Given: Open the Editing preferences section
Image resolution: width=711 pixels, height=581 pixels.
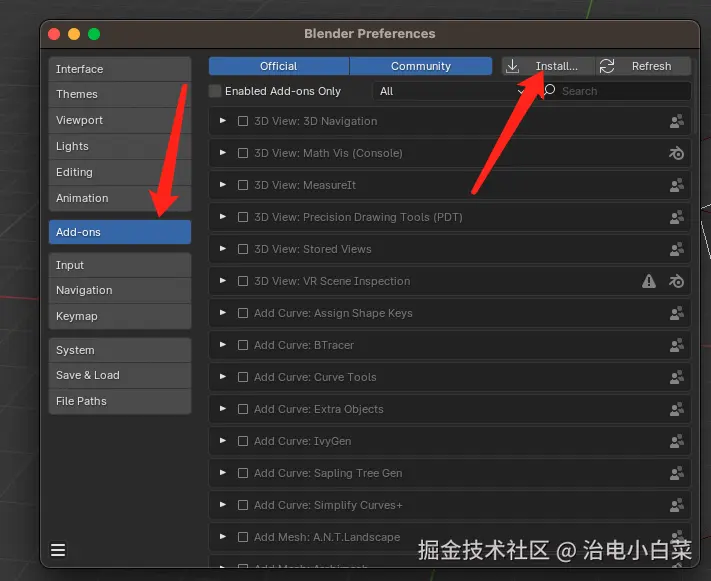Looking at the screenshot, I should [x=120, y=172].
